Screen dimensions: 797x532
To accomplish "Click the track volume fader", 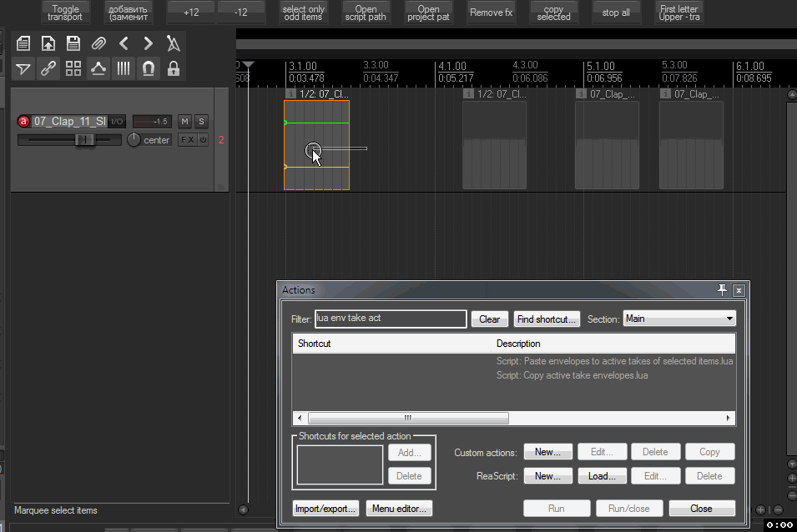I will [84, 140].
